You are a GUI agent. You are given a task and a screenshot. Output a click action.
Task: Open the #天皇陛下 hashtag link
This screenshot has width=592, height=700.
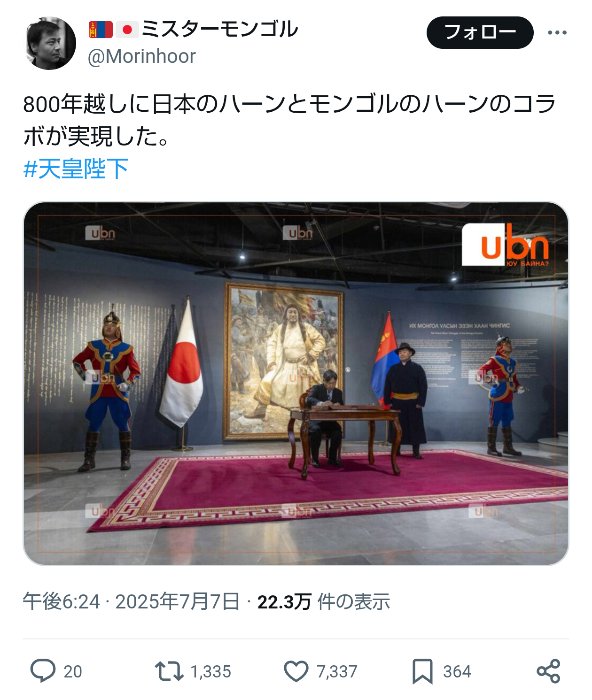point(76,169)
